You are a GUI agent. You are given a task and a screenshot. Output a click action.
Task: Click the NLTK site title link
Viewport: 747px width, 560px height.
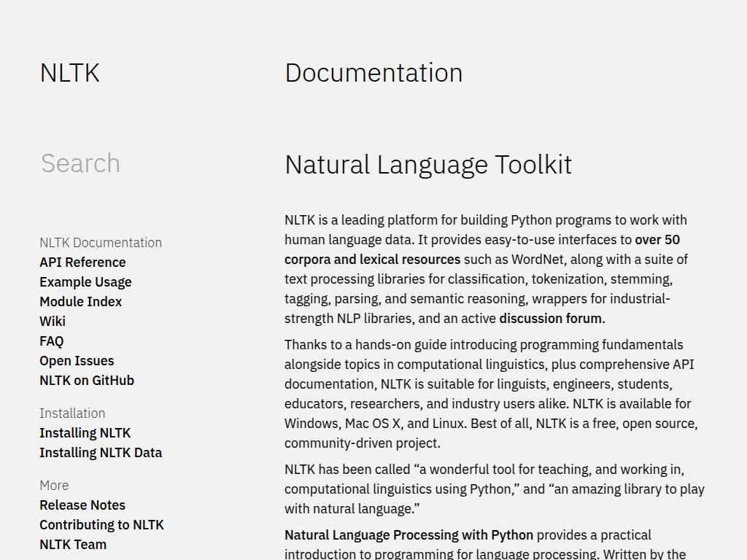click(69, 74)
